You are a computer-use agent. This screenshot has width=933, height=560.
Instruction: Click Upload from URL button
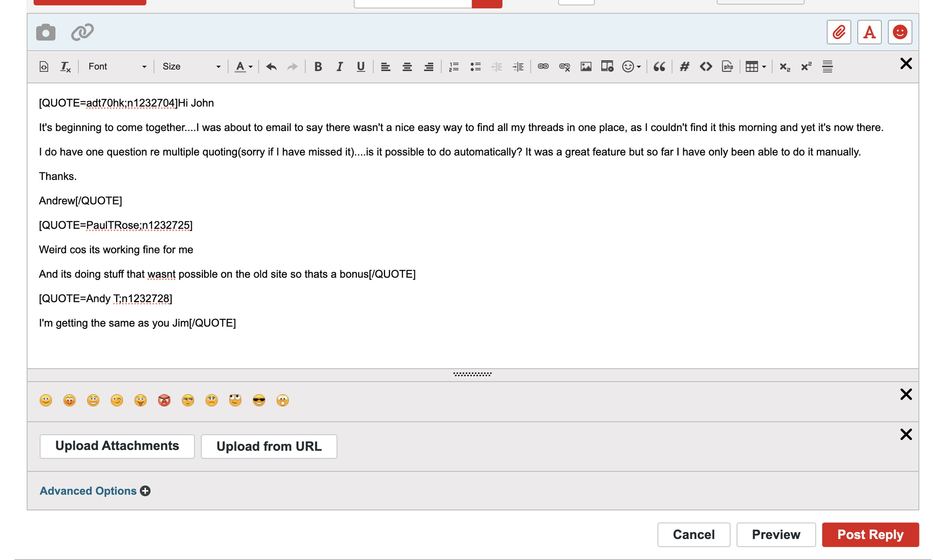coord(269,446)
